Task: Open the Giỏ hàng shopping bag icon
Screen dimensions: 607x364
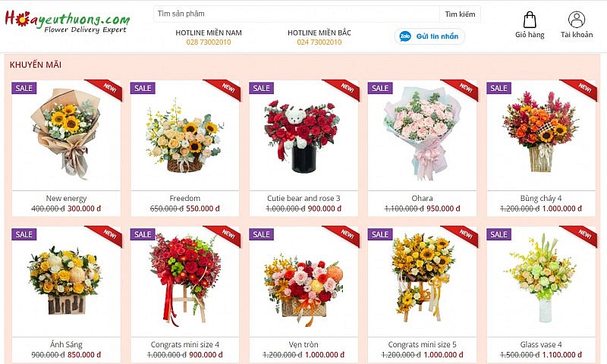Action: coord(530,20)
